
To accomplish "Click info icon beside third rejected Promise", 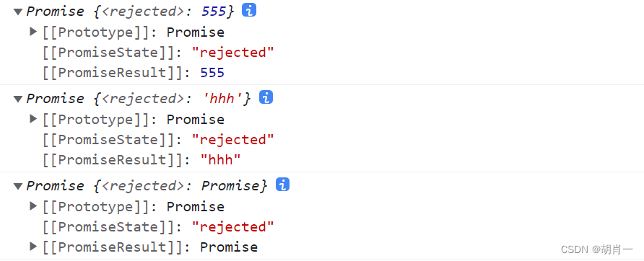I will pos(282,185).
